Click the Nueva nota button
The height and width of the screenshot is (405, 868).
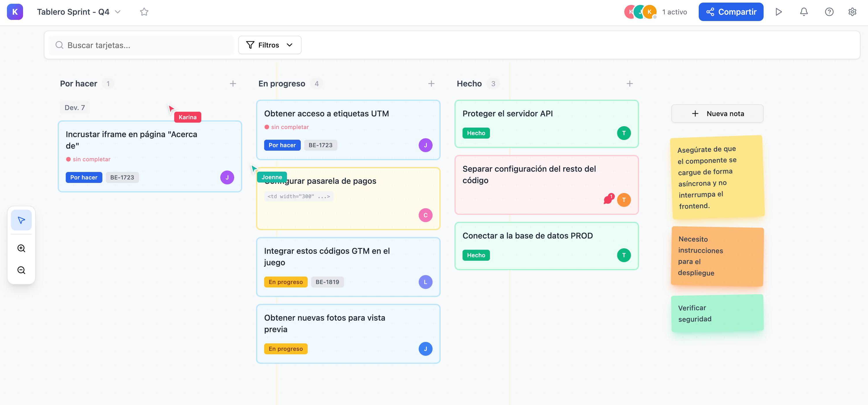pos(717,114)
